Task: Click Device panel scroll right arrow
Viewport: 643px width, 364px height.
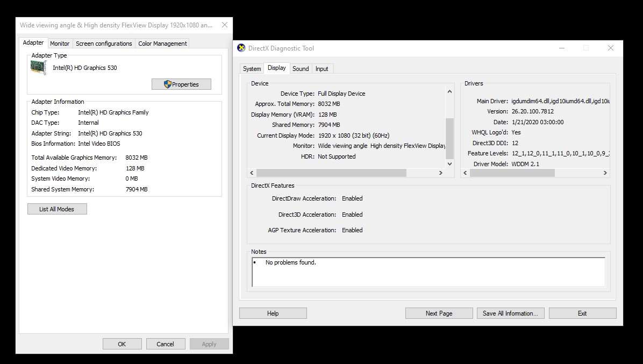Action: click(441, 173)
